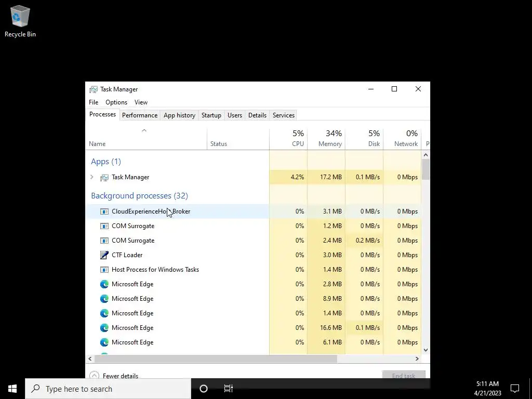Open the Options menu
The width and height of the screenshot is (532, 399).
[x=116, y=102]
